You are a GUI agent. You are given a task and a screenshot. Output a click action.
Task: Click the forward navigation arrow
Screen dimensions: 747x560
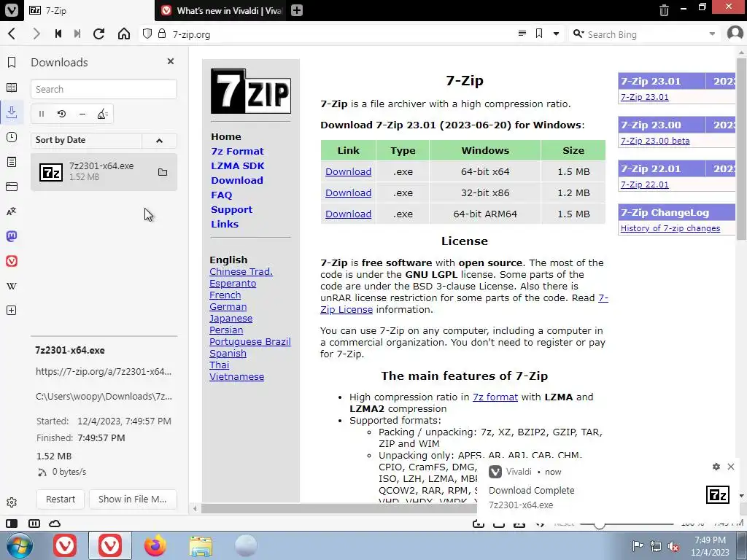[36, 34]
